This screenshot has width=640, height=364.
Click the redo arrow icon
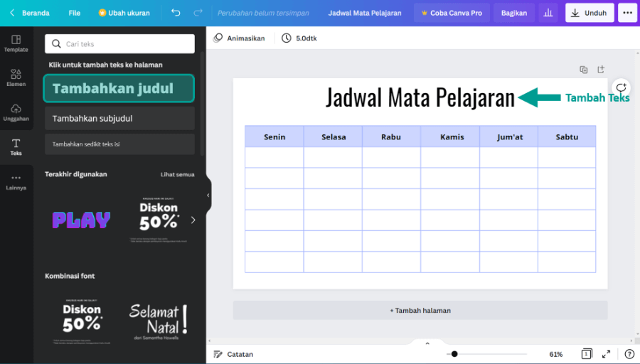point(198,13)
